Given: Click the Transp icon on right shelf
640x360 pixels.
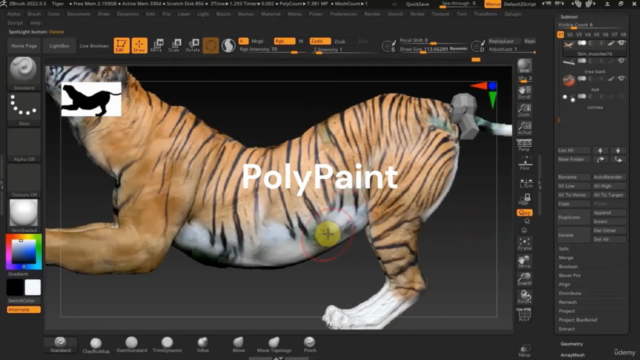Looking at the screenshot, I should pyautogui.click(x=524, y=350).
